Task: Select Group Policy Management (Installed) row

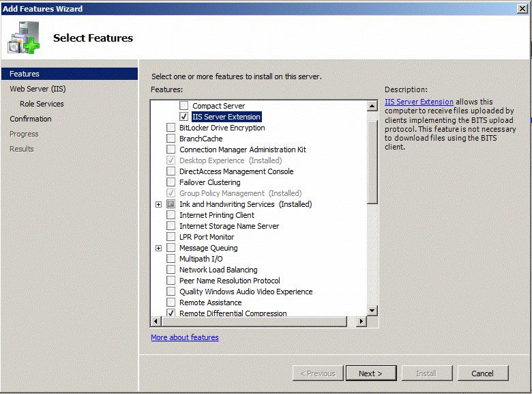Action: pos(240,193)
